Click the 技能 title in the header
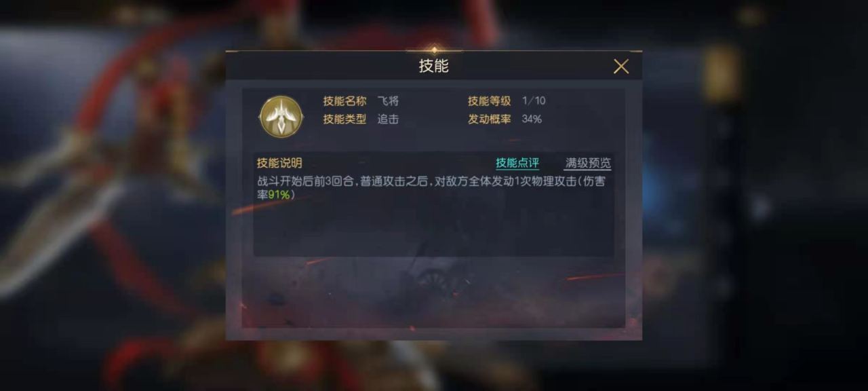Image resolution: width=868 pixels, height=391 pixels. [x=434, y=66]
